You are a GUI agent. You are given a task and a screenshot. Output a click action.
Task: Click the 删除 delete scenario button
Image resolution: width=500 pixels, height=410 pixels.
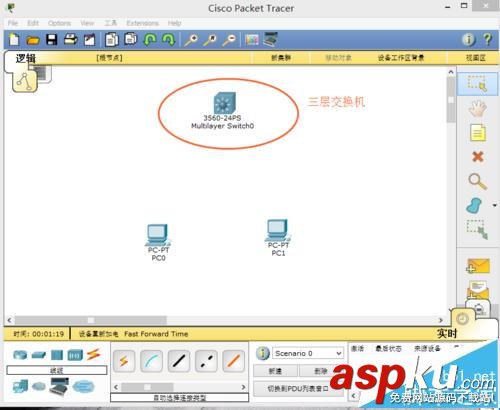point(321,371)
